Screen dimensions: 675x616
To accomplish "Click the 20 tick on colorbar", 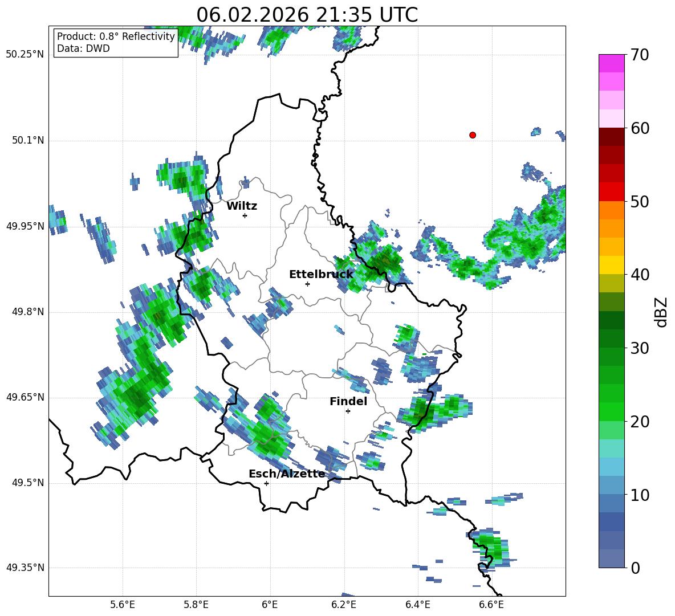I will (640, 421).
